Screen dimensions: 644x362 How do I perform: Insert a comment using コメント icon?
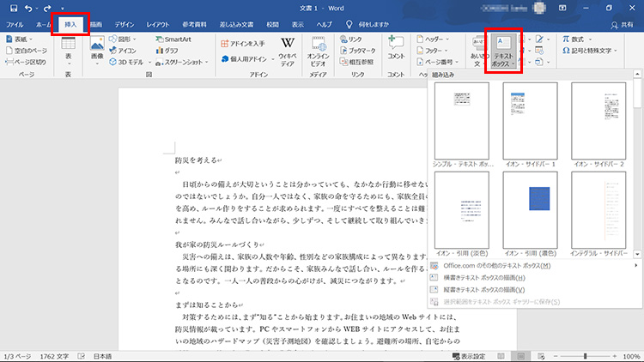(396, 47)
